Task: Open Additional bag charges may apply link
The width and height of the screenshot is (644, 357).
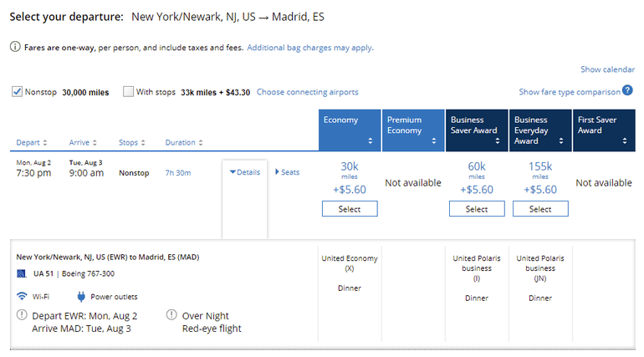Action: (x=310, y=48)
